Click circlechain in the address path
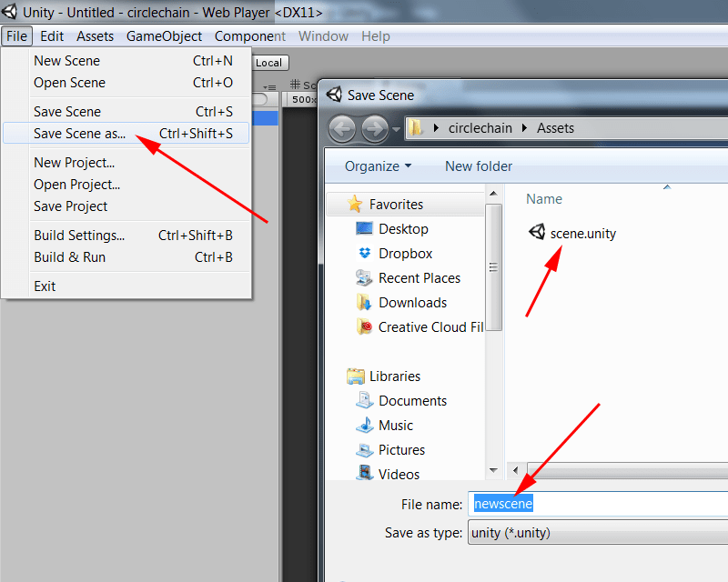Viewport: 728px width, 582px height. pyautogui.click(x=480, y=128)
